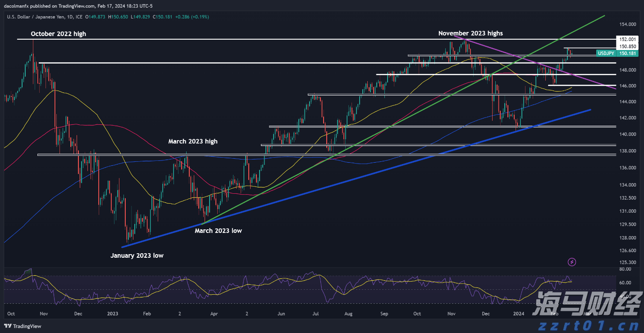Viewport: 644px width, 333px height.
Task: Click the "November 2023 highs" annotation
Action: point(470,33)
